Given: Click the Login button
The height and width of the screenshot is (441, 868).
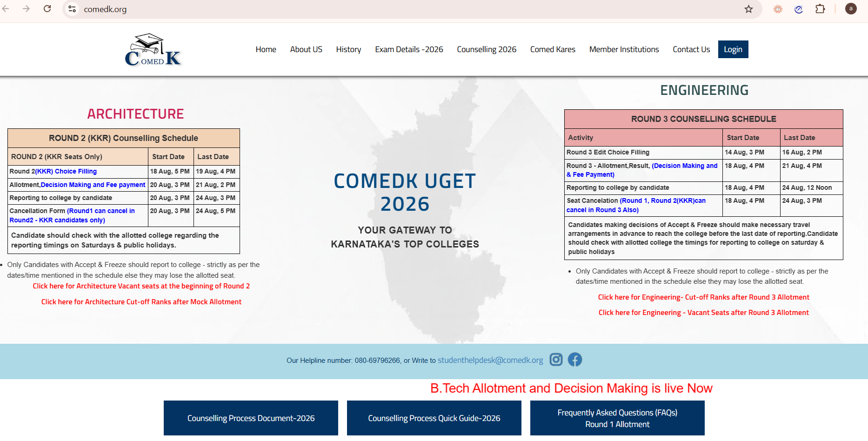Looking at the screenshot, I should coord(733,49).
